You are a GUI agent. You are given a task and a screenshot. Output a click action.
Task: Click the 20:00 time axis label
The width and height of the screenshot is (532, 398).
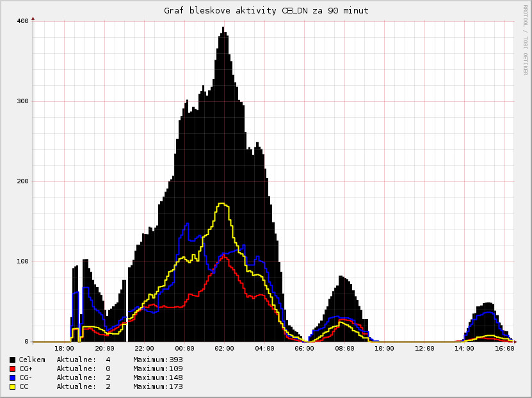[104, 349]
